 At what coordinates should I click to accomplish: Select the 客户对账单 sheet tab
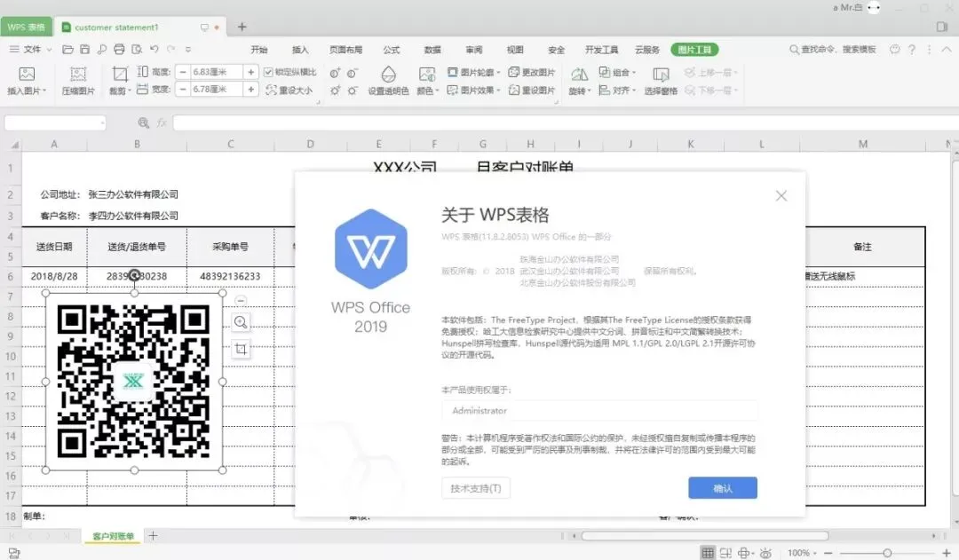(113, 536)
